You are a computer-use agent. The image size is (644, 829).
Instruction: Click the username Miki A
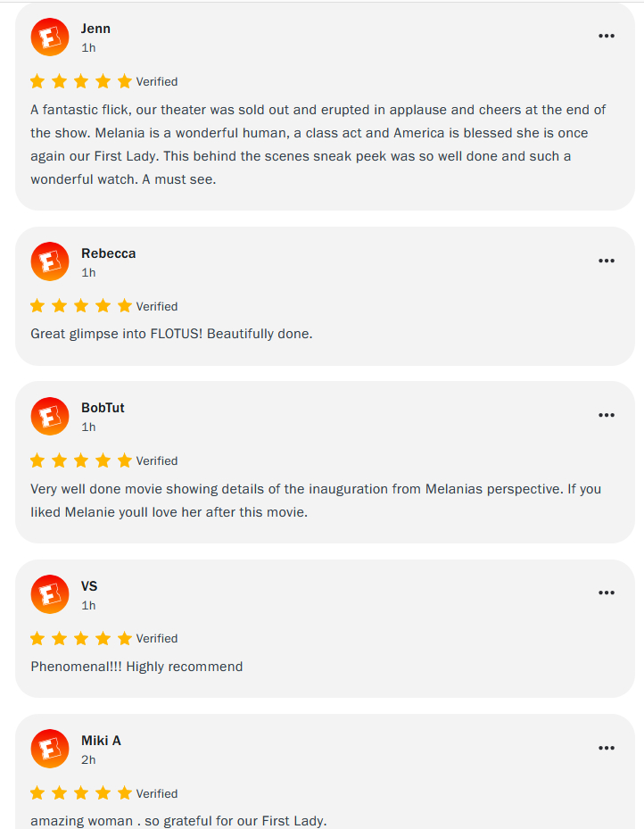coord(101,741)
